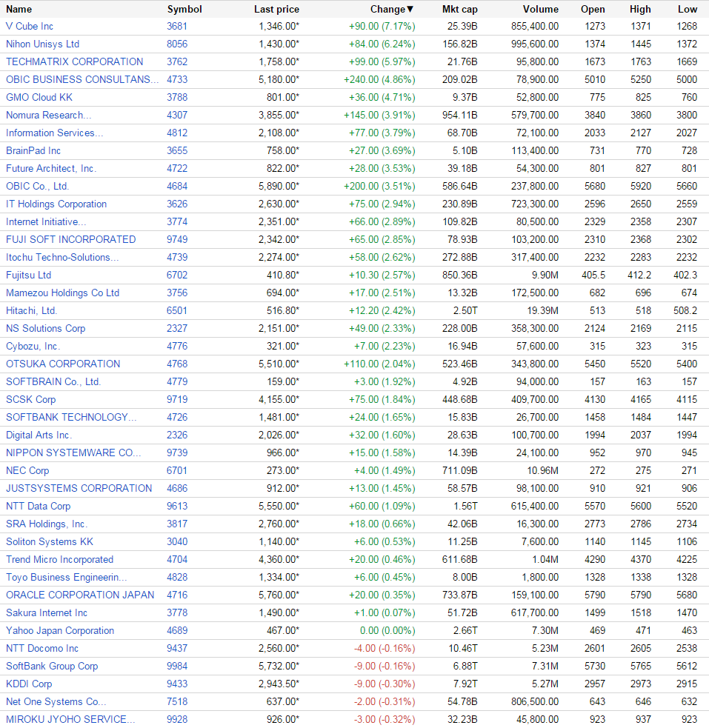Sort by the Change column arrow

(410, 10)
